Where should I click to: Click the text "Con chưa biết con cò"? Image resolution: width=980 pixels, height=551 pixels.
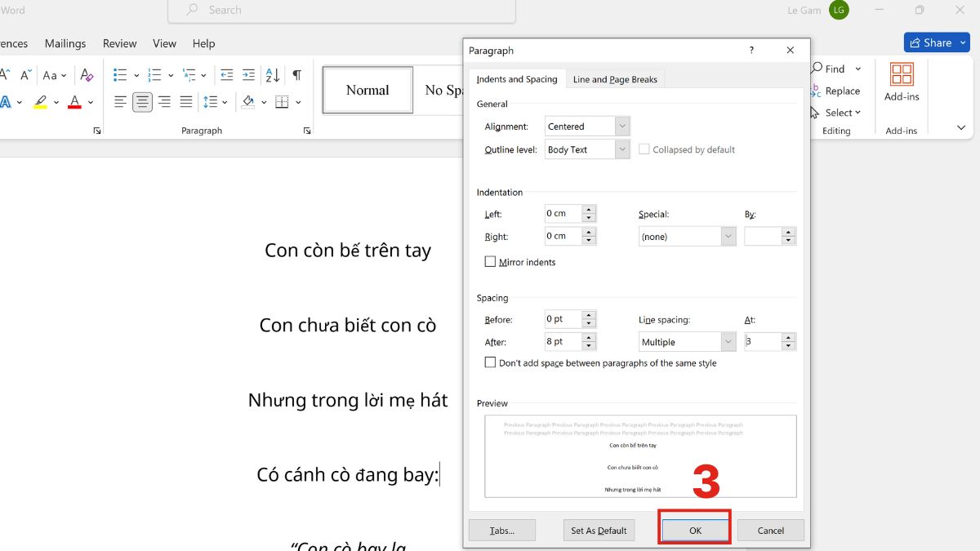click(348, 325)
